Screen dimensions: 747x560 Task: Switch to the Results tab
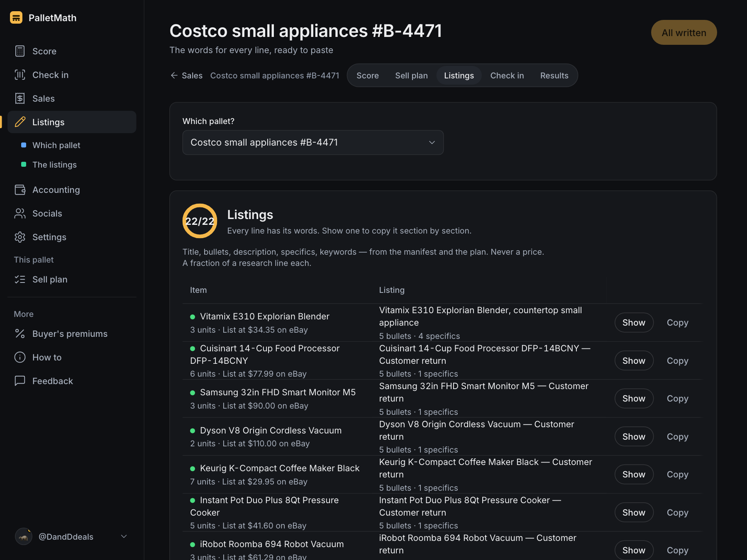(x=554, y=75)
